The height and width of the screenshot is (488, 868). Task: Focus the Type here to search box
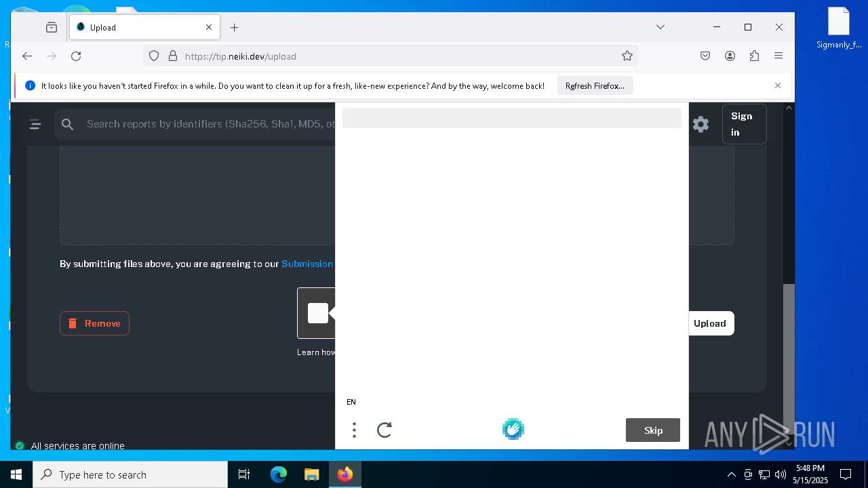[130, 474]
